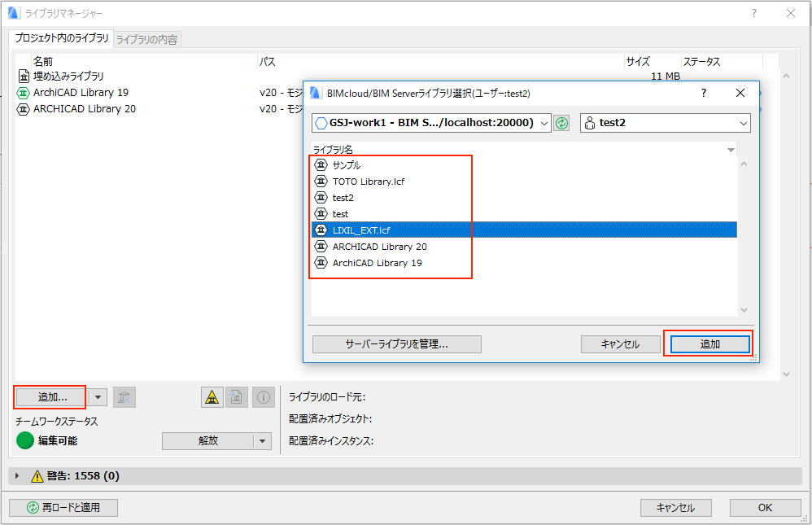
Task: Click the embedded library icon 埋め込みライブラリ
Action: (23, 77)
